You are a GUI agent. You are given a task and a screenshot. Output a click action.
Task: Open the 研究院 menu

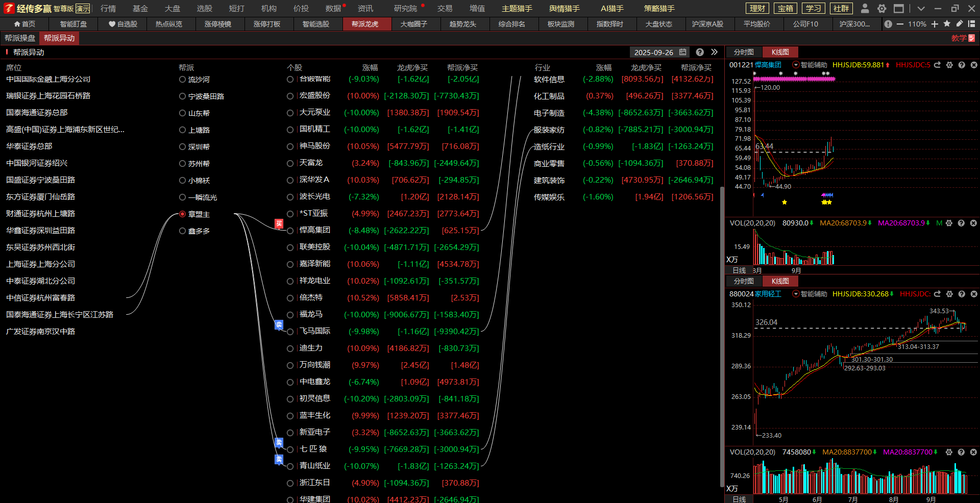click(x=405, y=9)
